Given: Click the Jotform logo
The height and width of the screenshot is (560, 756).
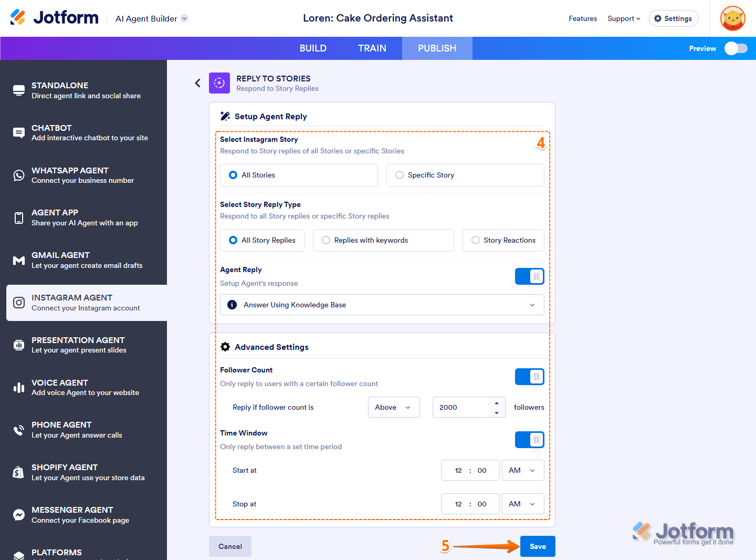Looking at the screenshot, I should pos(54,18).
